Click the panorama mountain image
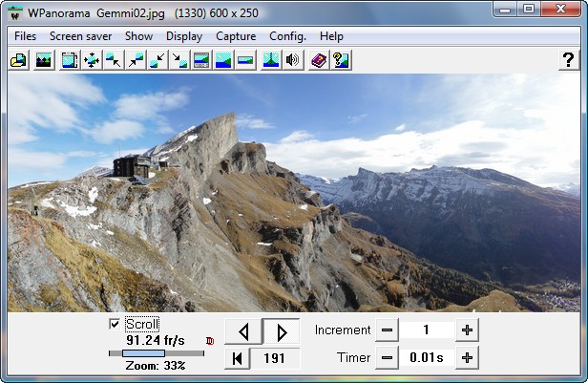Image resolution: width=588 pixels, height=383 pixels. [294, 192]
